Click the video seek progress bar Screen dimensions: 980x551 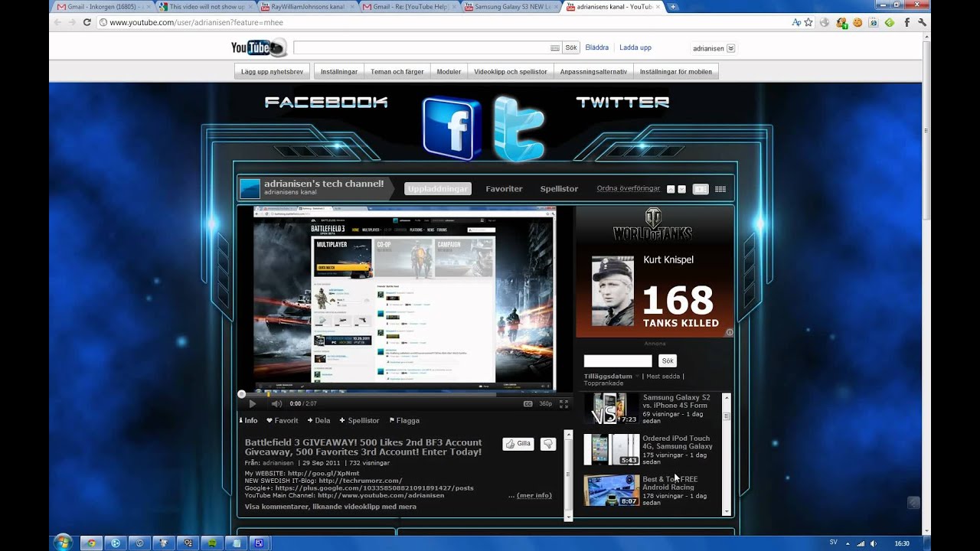point(406,394)
